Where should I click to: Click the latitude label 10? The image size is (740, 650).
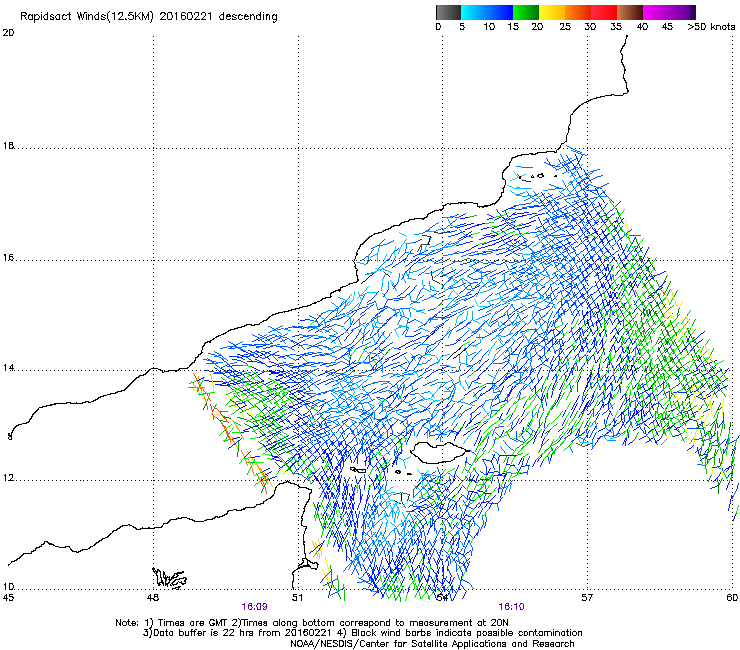(x=8, y=587)
